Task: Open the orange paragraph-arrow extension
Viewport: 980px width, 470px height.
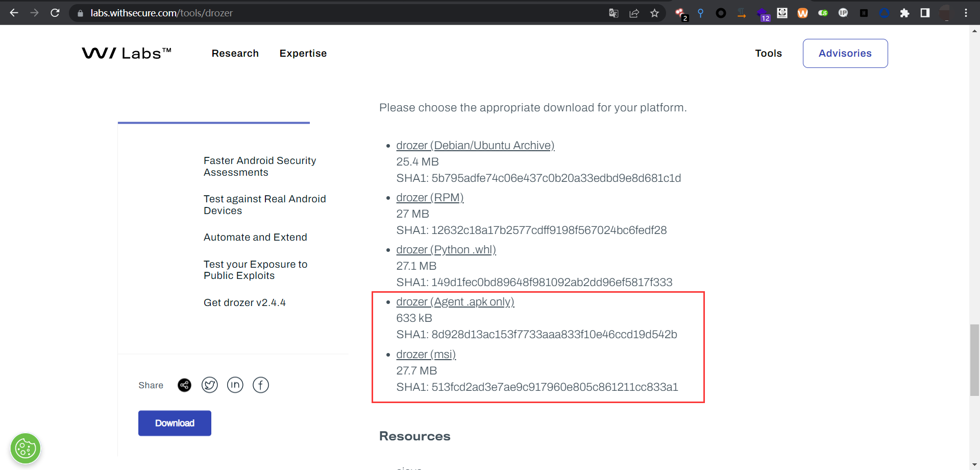Action: point(741,13)
